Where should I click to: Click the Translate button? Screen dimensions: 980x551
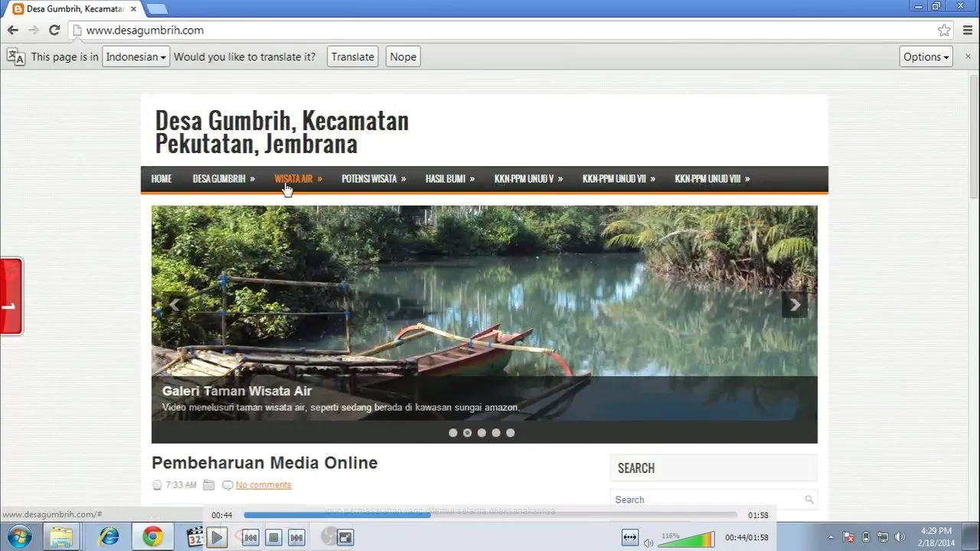coord(353,57)
